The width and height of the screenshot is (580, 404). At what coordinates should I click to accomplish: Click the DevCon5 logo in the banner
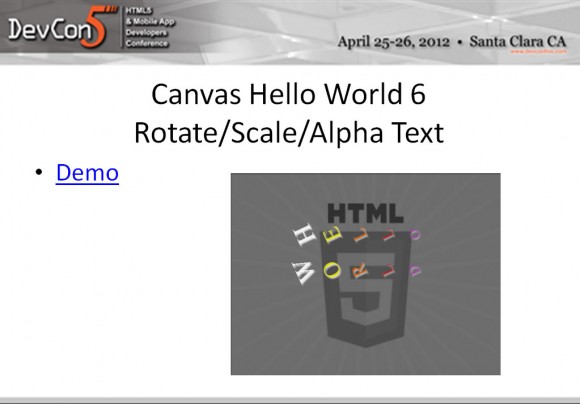coord(62,27)
